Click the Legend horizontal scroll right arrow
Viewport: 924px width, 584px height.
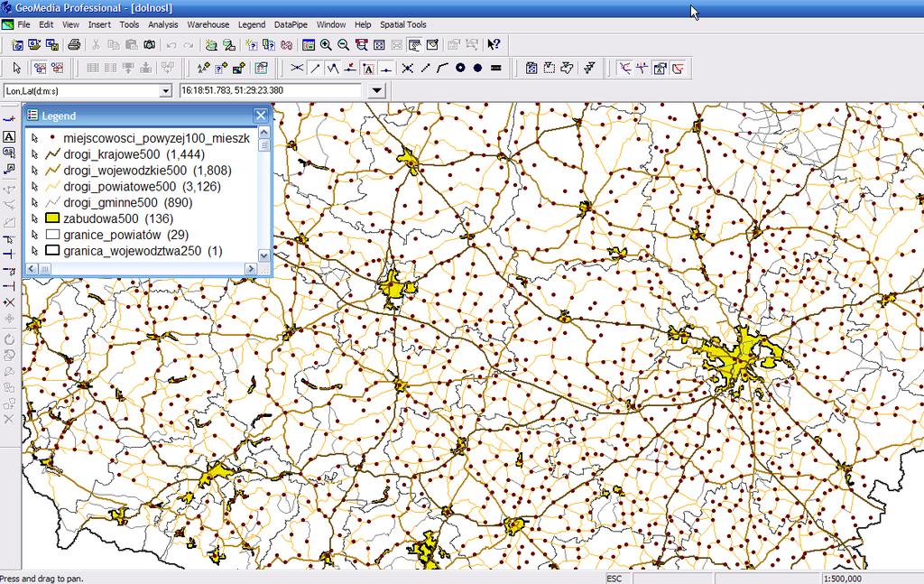pyautogui.click(x=251, y=269)
